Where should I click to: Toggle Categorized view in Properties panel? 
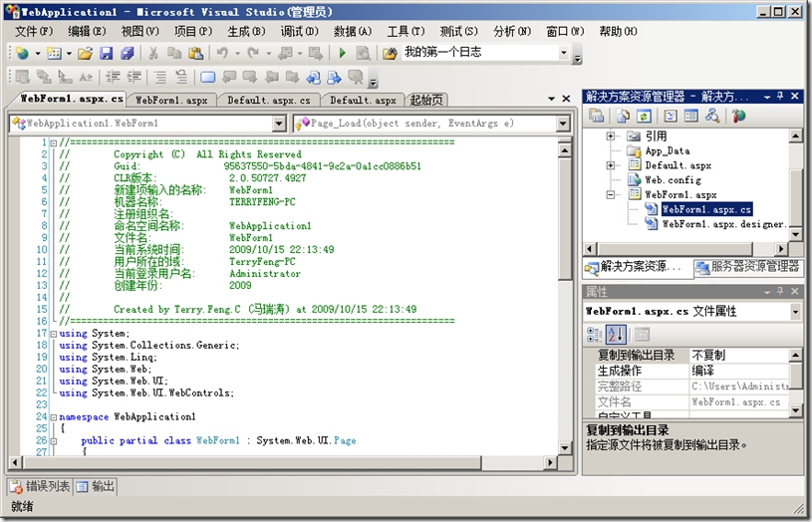594,335
